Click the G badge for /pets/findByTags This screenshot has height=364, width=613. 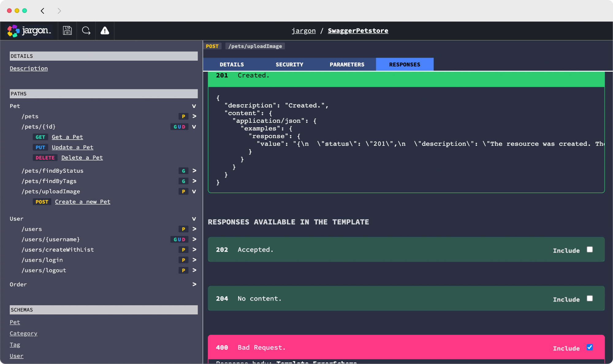[x=183, y=181]
